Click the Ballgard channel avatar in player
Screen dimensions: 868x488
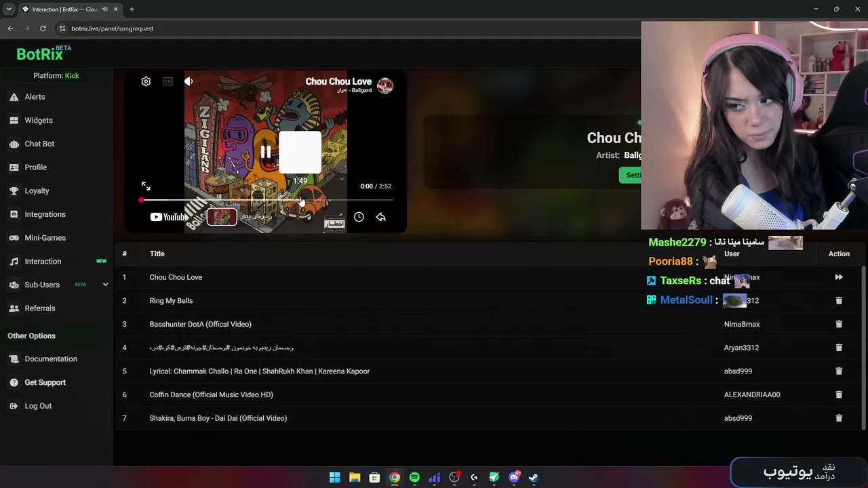(385, 85)
